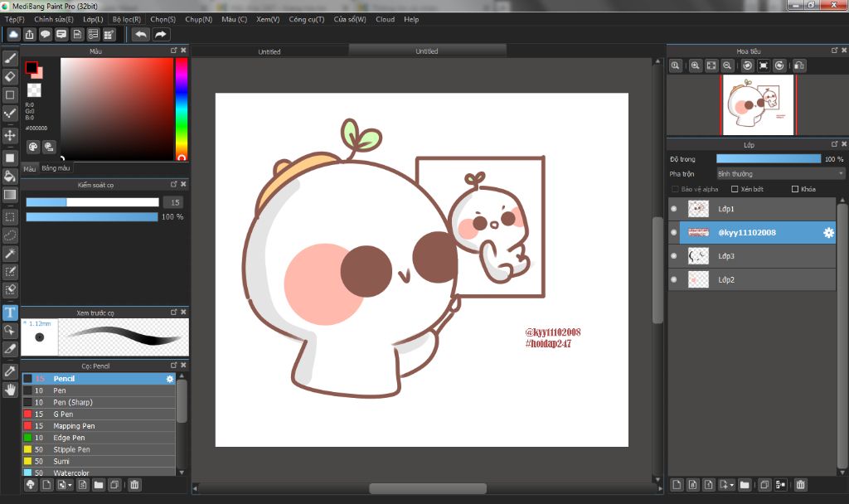Image resolution: width=849 pixels, height=504 pixels.
Task: Click the brush size value field 15
Action: coord(175,202)
